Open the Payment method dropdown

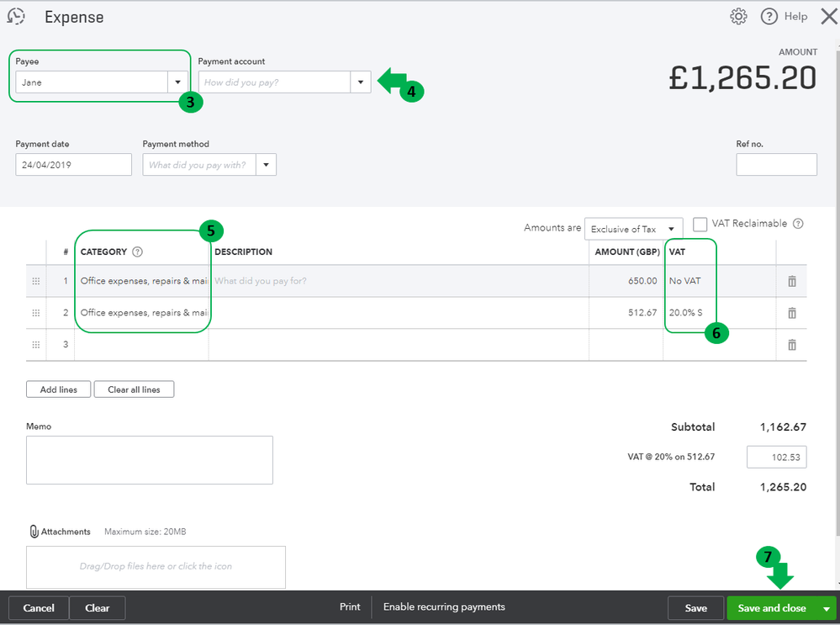[x=266, y=165]
